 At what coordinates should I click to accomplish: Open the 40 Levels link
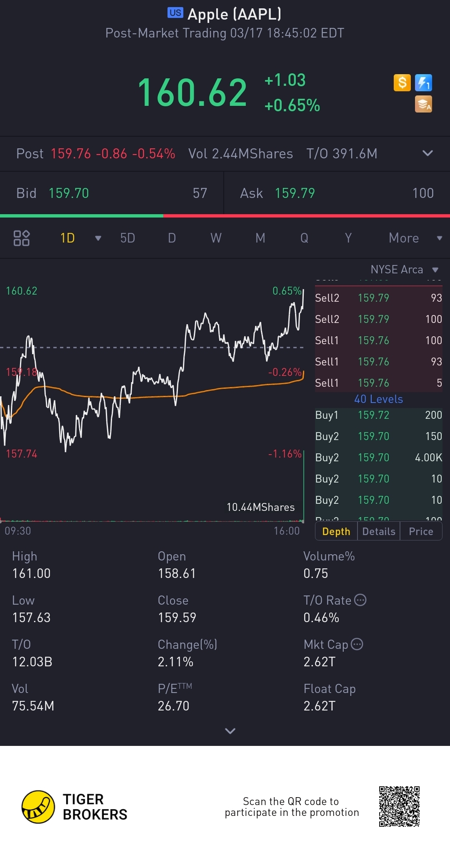[378, 399]
